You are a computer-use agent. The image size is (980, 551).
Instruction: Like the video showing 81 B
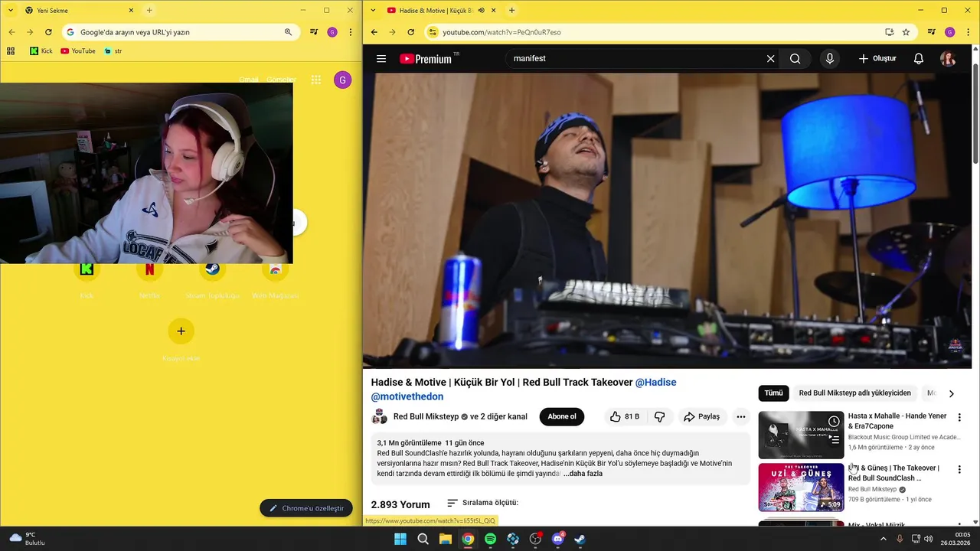click(x=624, y=417)
